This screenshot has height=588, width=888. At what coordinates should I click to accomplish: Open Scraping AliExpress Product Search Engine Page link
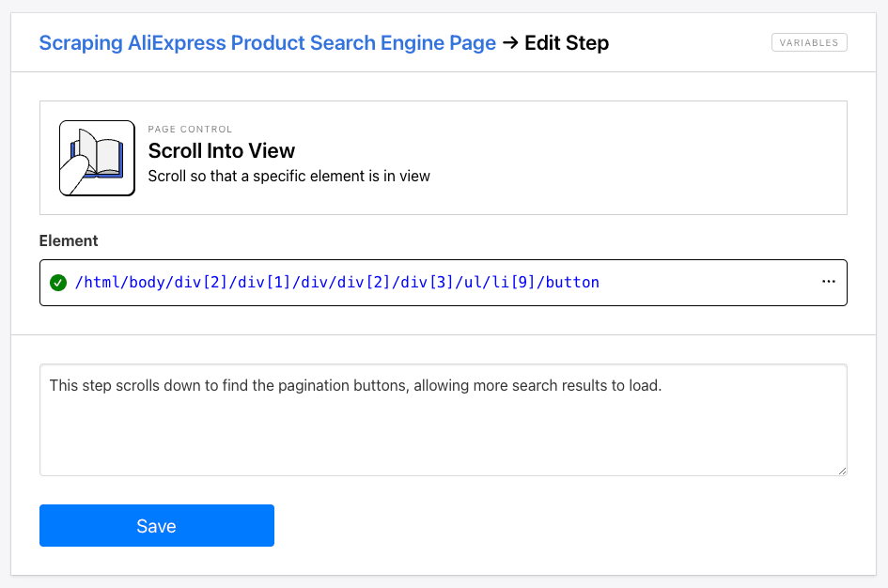[267, 43]
